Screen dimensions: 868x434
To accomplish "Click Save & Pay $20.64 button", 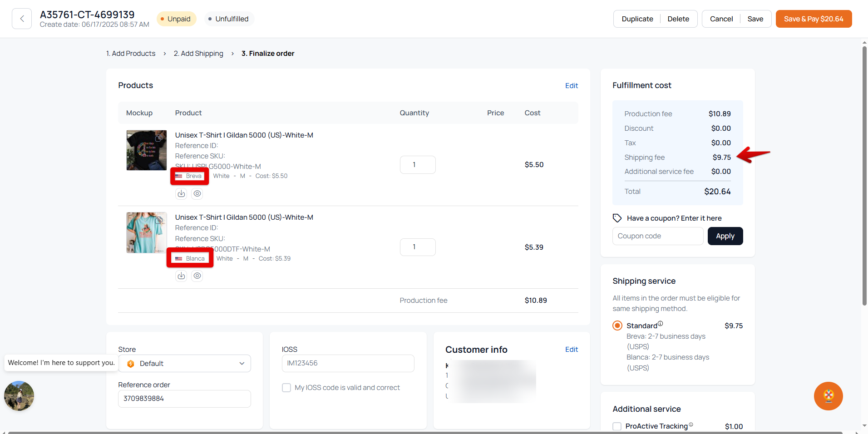I will [814, 19].
